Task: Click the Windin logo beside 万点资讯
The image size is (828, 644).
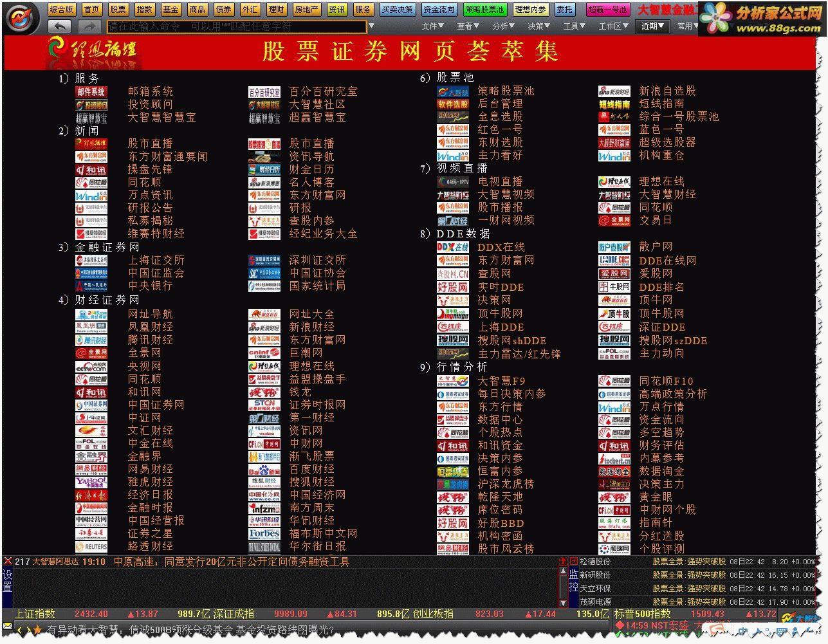Action: pos(91,196)
